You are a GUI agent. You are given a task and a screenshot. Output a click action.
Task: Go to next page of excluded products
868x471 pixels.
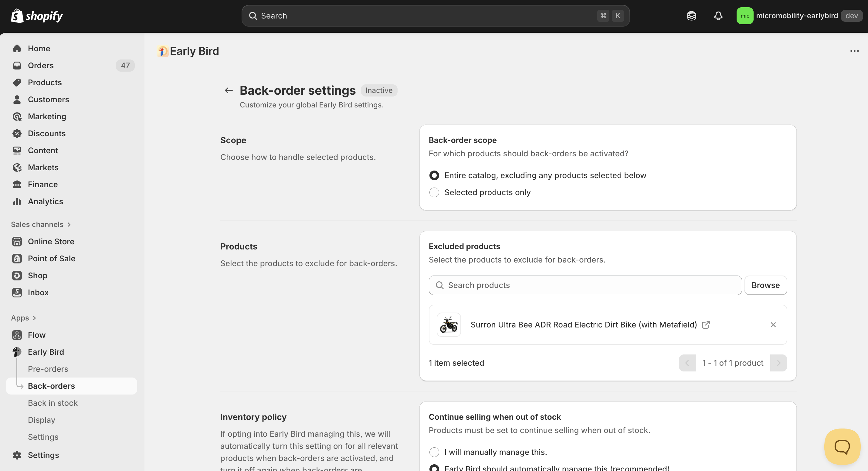click(778, 363)
